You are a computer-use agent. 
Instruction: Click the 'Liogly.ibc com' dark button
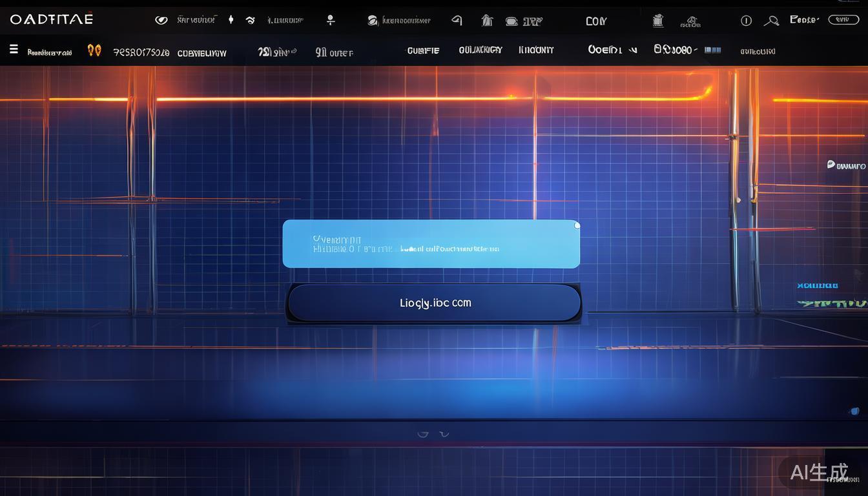[x=435, y=303]
